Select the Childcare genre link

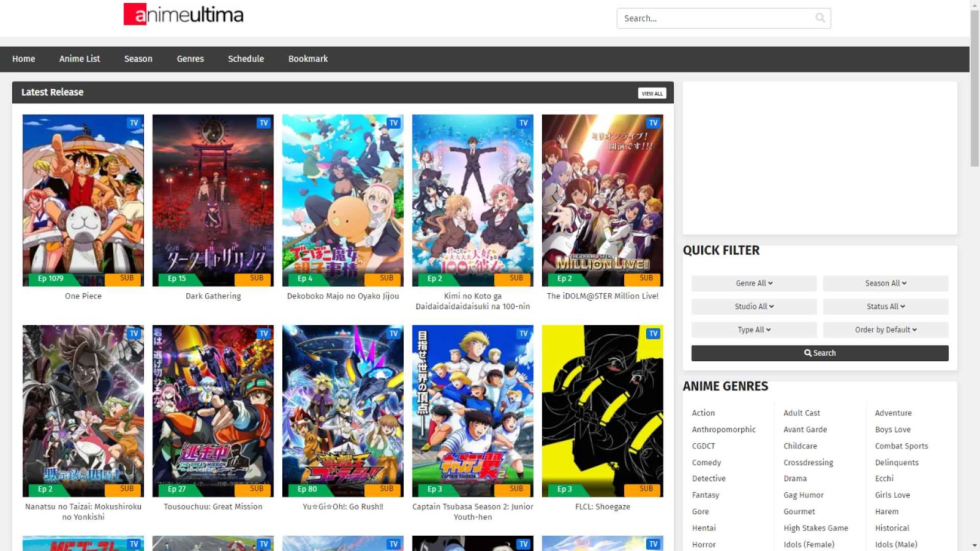pyautogui.click(x=801, y=446)
